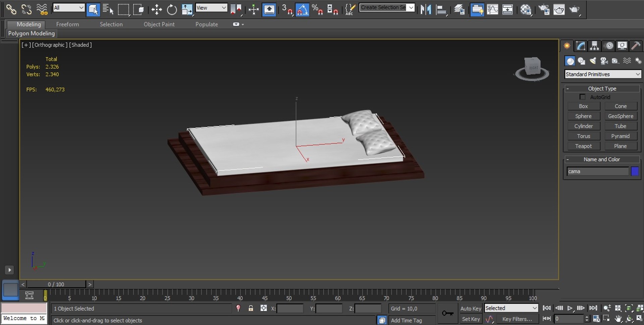Click the Align tool

(x=441, y=9)
